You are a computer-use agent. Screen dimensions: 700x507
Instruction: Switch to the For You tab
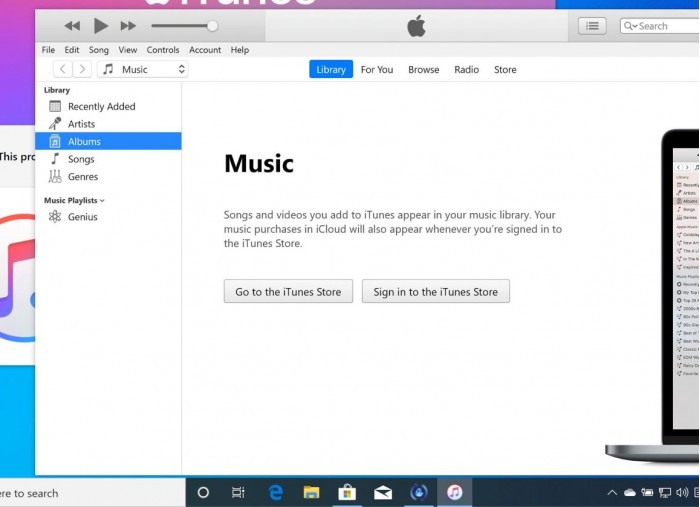pyautogui.click(x=377, y=70)
